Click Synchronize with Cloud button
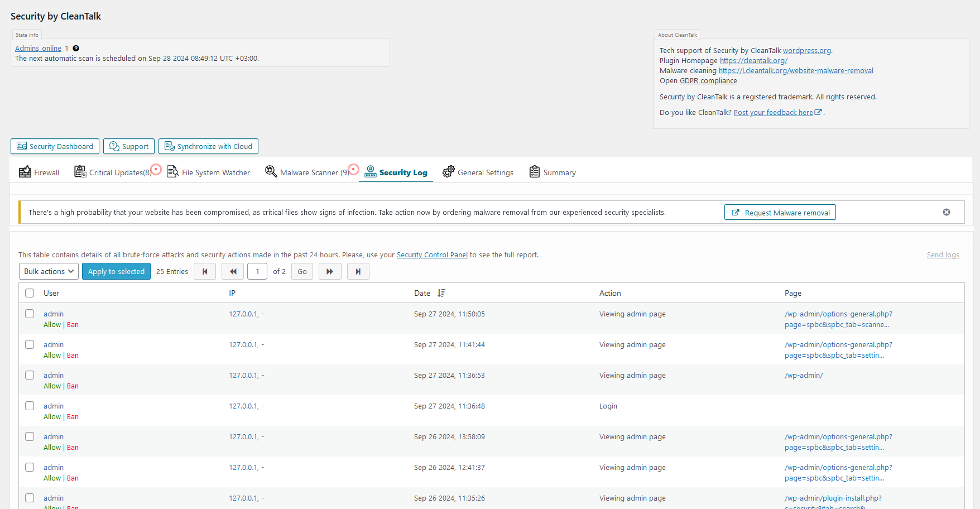The width and height of the screenshot is (980, 509). [x=208, y=146]
